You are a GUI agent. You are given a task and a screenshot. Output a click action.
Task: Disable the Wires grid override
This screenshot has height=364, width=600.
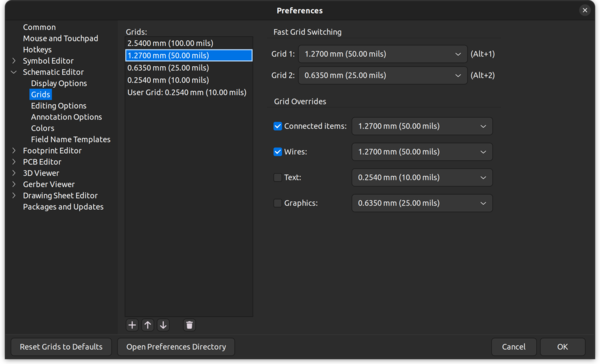click(278, 152)
